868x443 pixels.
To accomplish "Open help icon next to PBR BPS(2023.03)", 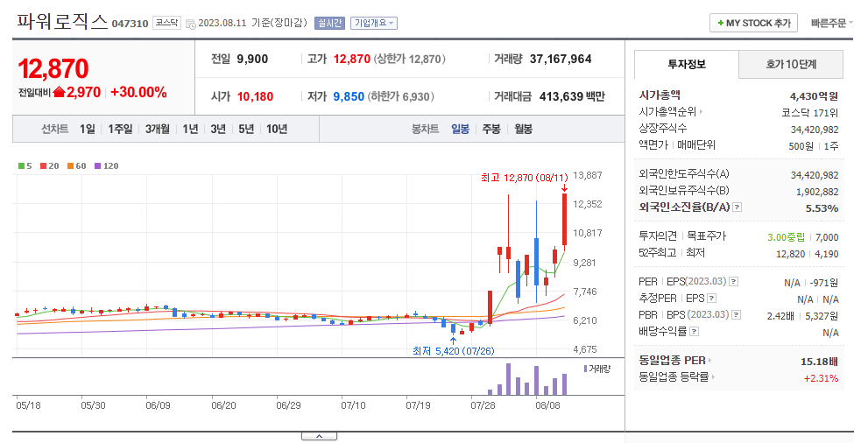I will tap(737, 314).
